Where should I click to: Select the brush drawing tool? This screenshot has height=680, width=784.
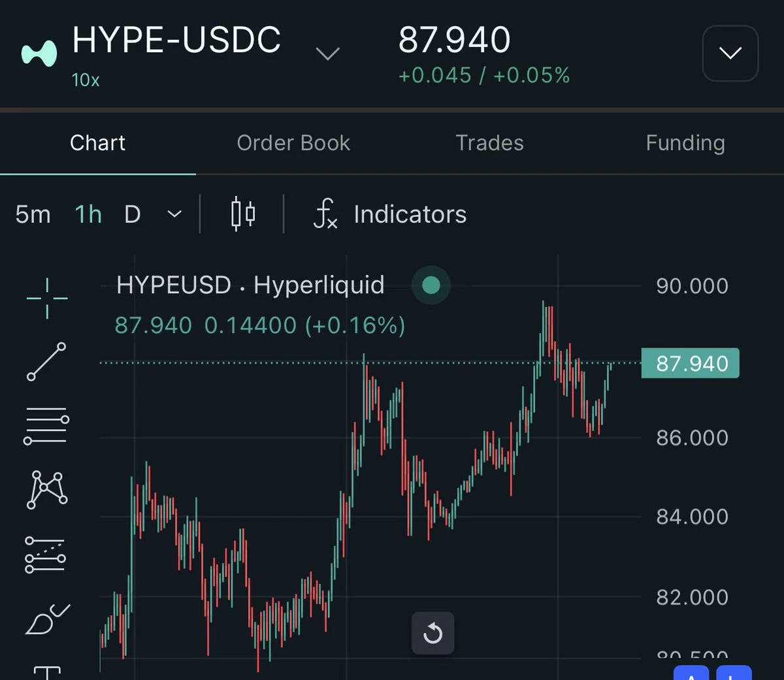47,619
